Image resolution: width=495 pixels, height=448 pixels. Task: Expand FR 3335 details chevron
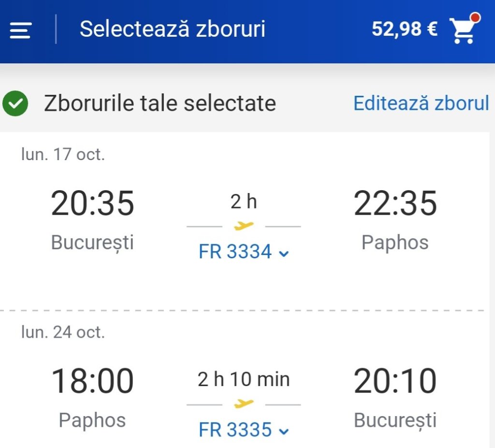click(x=284, y=431)
